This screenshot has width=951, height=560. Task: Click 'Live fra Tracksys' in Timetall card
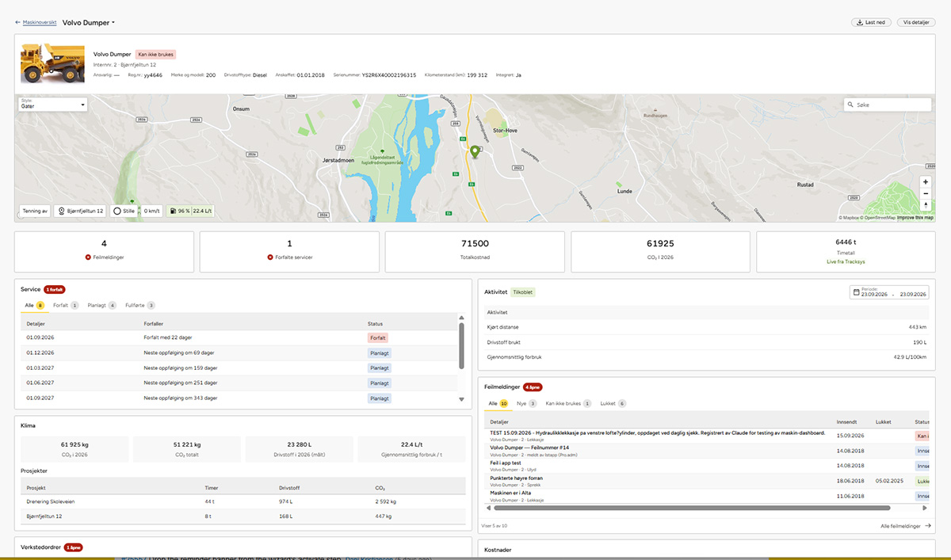[846, 260]
